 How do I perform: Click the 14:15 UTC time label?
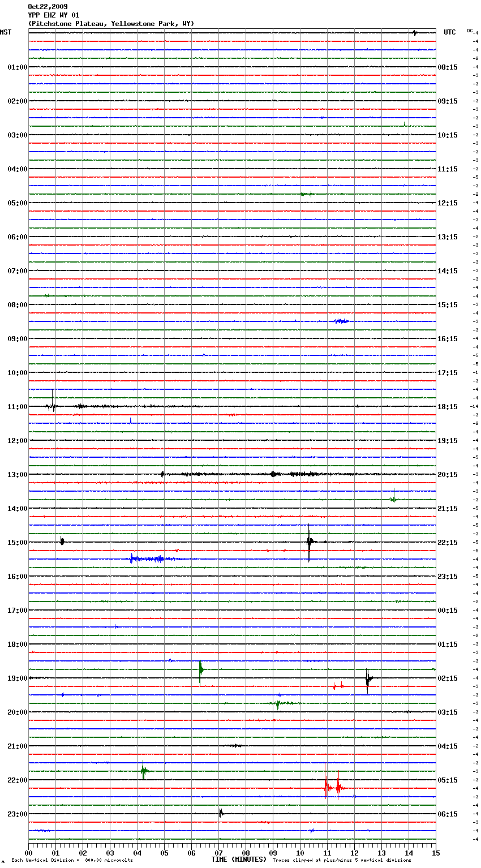pos(448,271)
